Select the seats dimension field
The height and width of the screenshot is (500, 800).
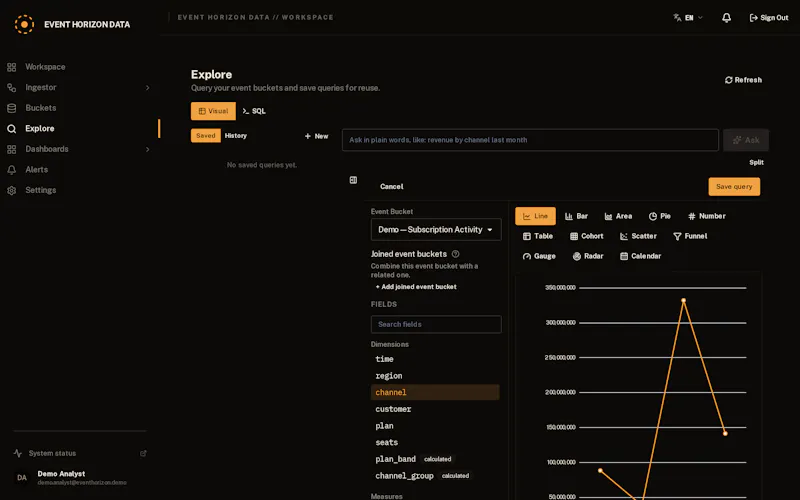point(435,443)
